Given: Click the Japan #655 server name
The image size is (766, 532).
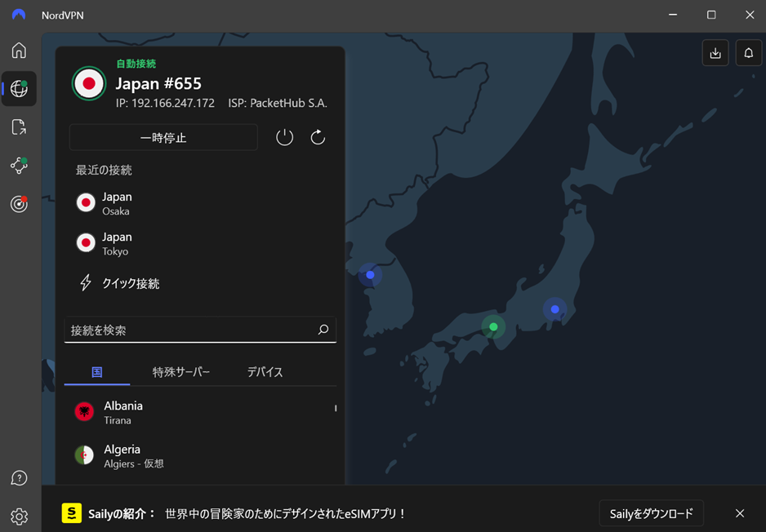Looking at the screenshot, I should pos(158,83).
